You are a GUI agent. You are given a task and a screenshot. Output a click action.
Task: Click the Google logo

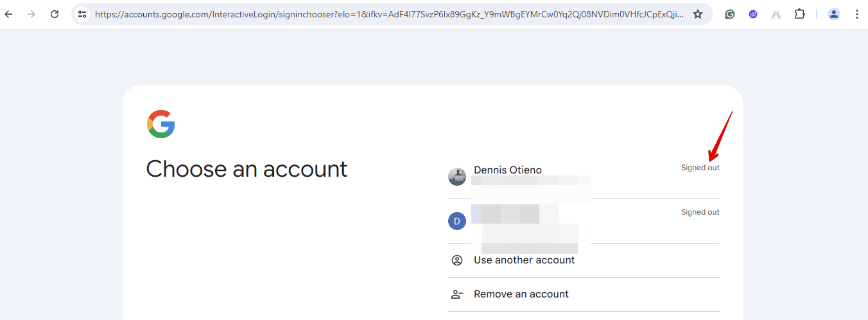pos(161,124)
